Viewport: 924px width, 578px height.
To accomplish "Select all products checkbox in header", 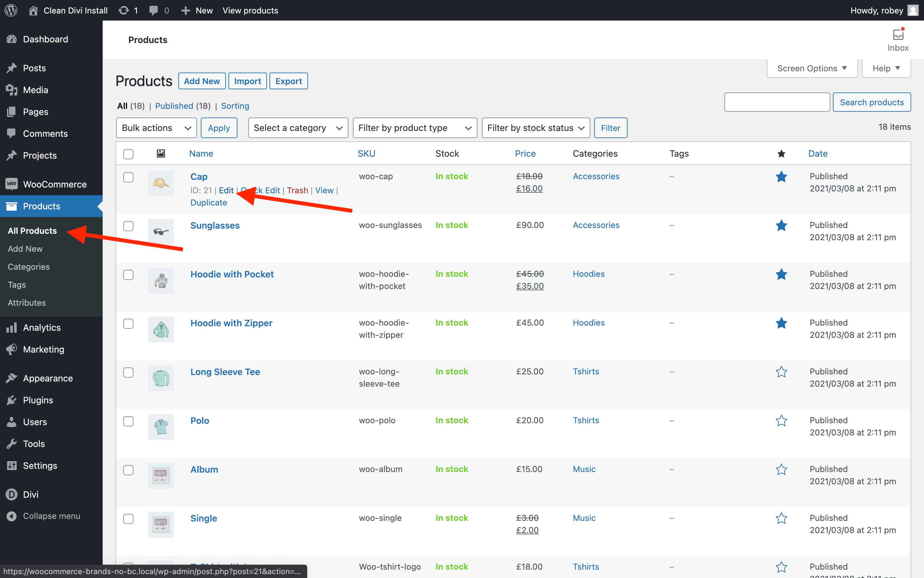I will click(128, 154).
